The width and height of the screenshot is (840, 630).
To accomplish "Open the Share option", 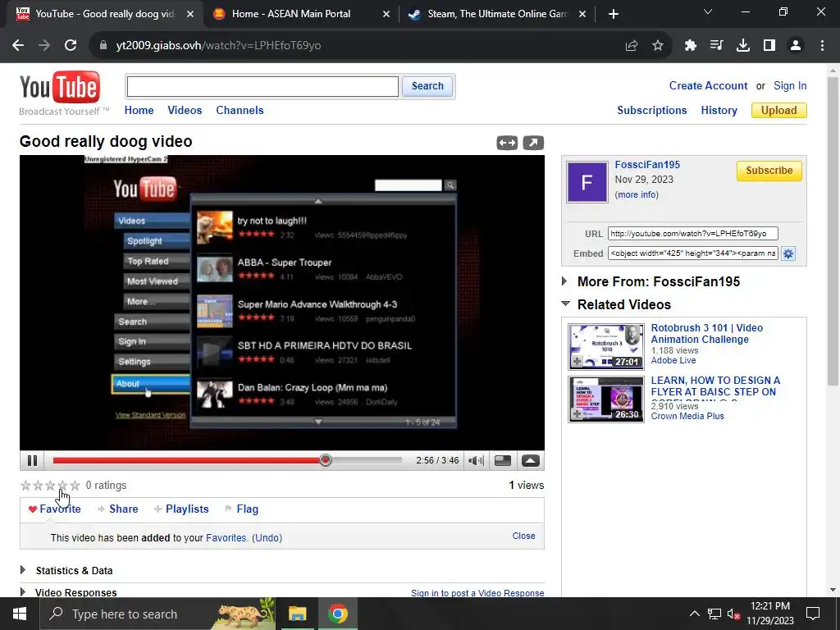I will pyautogui.click(x=123, y=509).
